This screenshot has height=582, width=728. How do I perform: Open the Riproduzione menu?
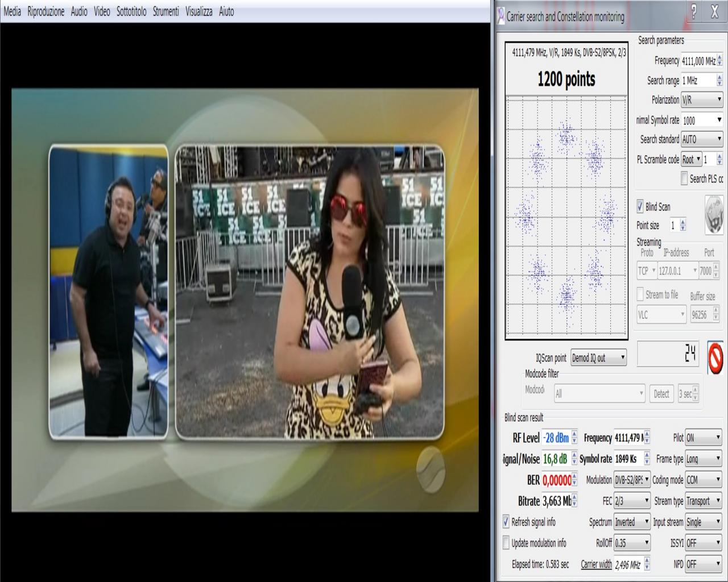click(46, 11)
